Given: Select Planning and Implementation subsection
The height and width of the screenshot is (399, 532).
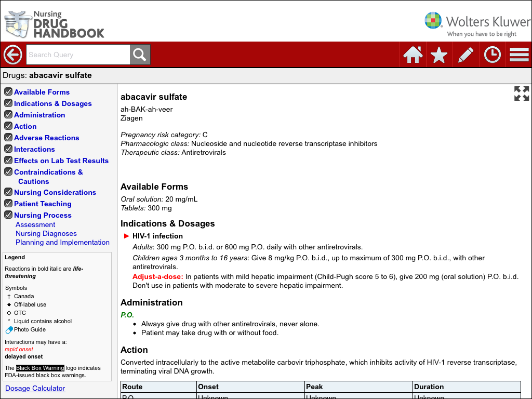Looking at the screenshot, I should tap(62, 242).
